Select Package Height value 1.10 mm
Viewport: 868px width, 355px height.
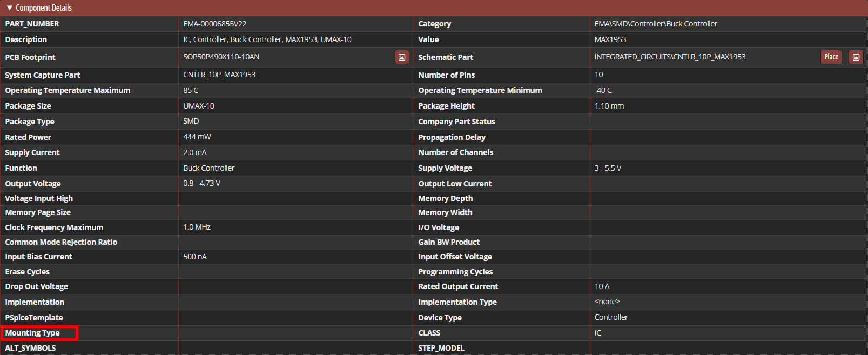[x=609, y=106]
